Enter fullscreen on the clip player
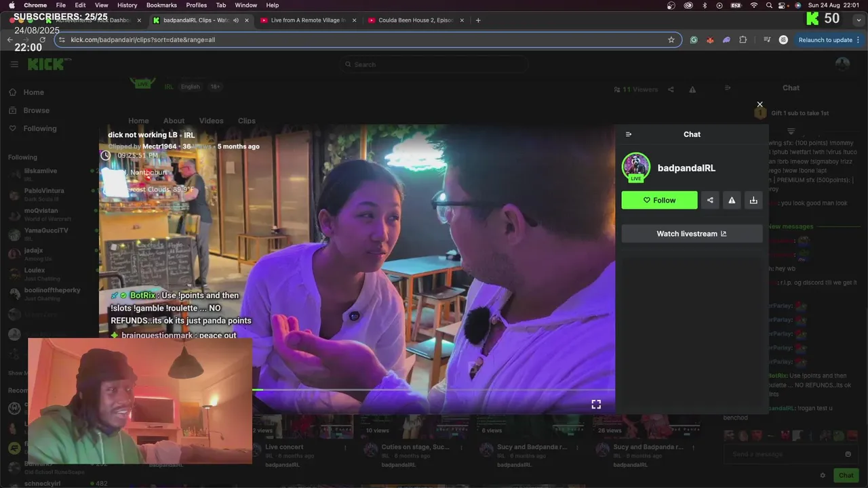This screenshot has height=488, width=868. point(596,404)
